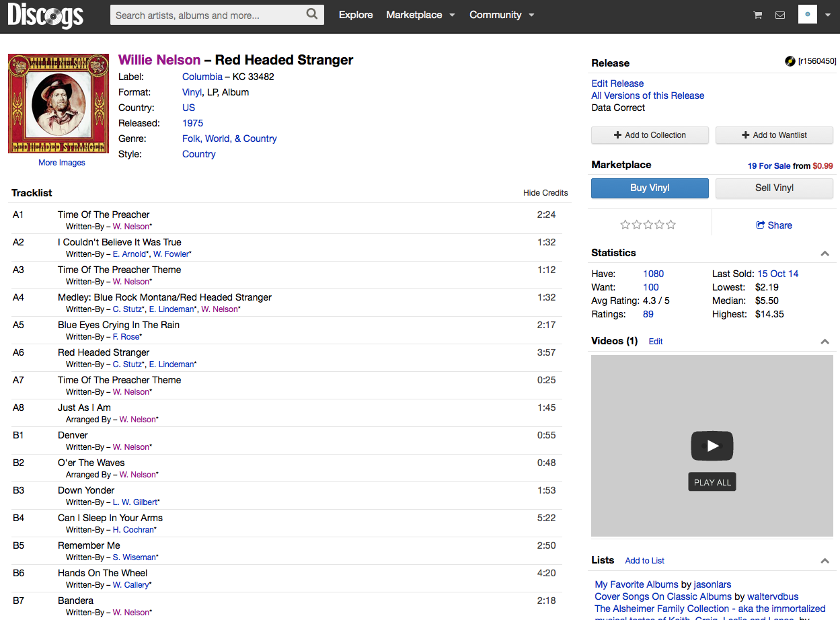This screenshot has height=620, width=840.
Task: Click the search magnifying glass icon
Action: (311, 14)
